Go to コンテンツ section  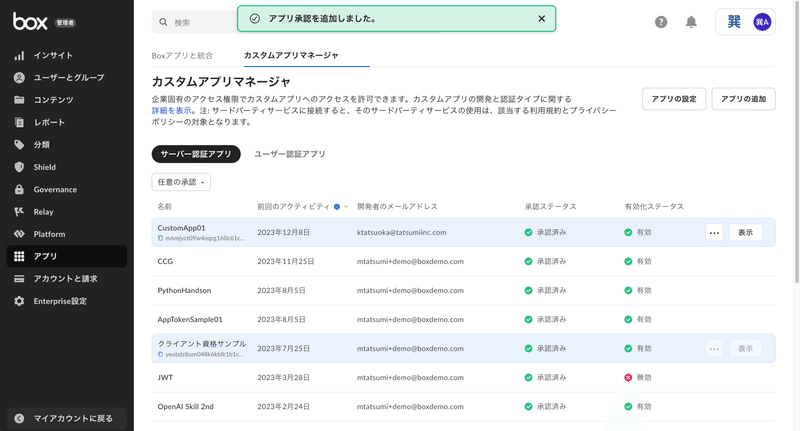coord(66,100)
